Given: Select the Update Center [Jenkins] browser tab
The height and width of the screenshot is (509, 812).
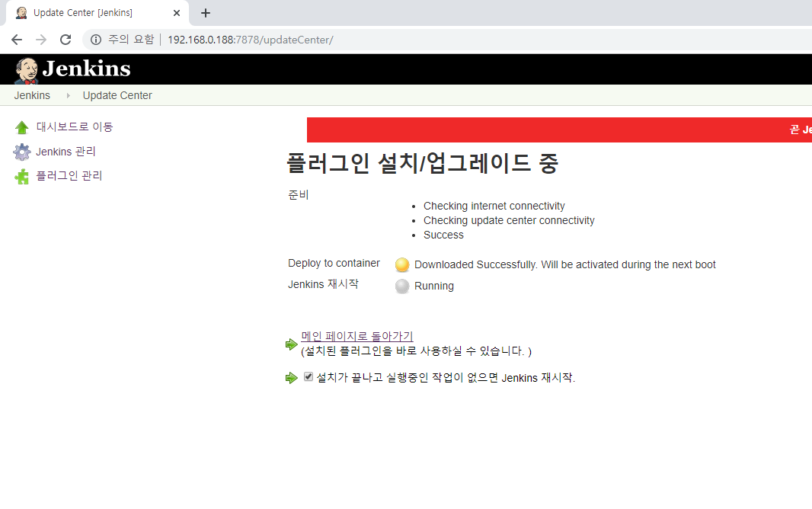Looking at the screenshot, I should pos(98,13).
